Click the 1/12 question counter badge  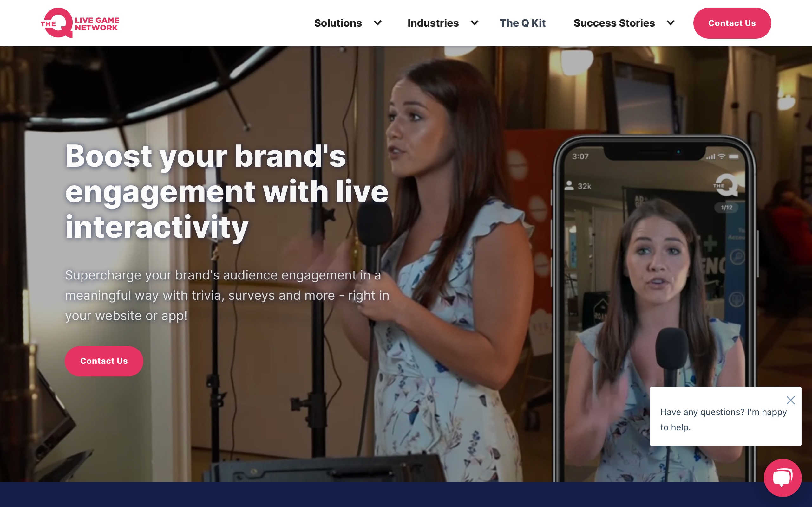726,208
